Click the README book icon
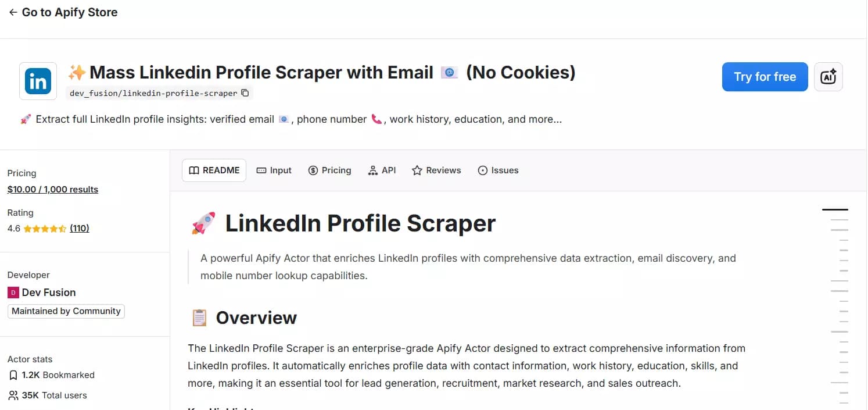 pyautogui.click(x=193, y=170)
